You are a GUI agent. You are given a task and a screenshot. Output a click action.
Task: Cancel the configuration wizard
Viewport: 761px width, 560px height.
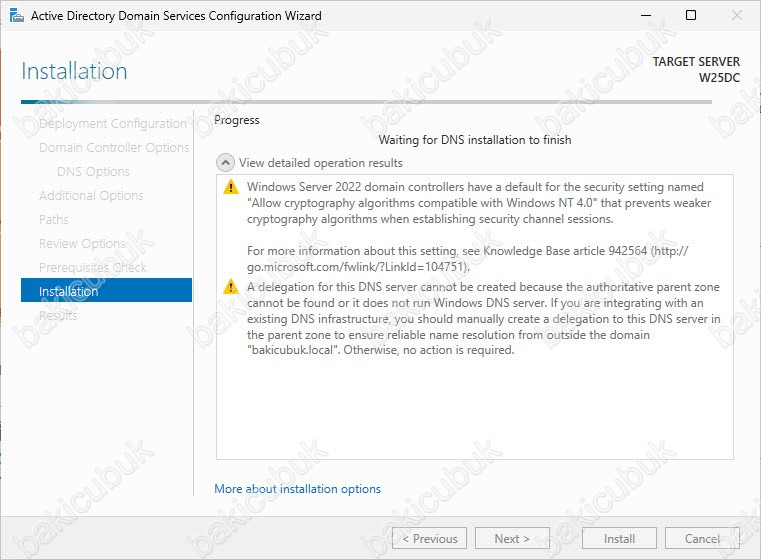[702, 539]
